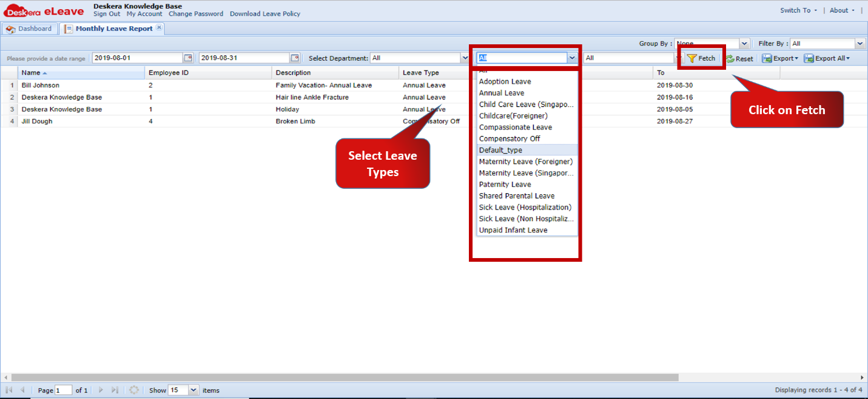868x399 pixels.
Task: Select Compassionate Leave option
Action: (527, 127)
